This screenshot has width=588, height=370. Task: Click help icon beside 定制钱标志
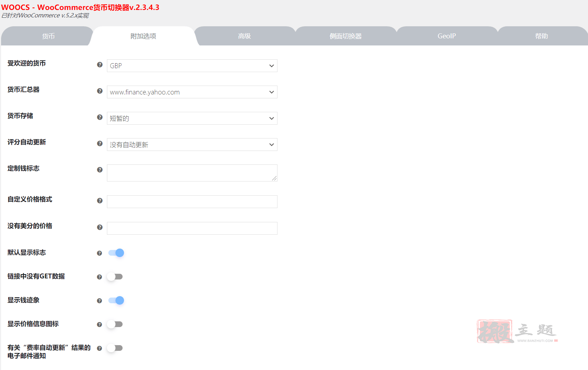(100, 170)
